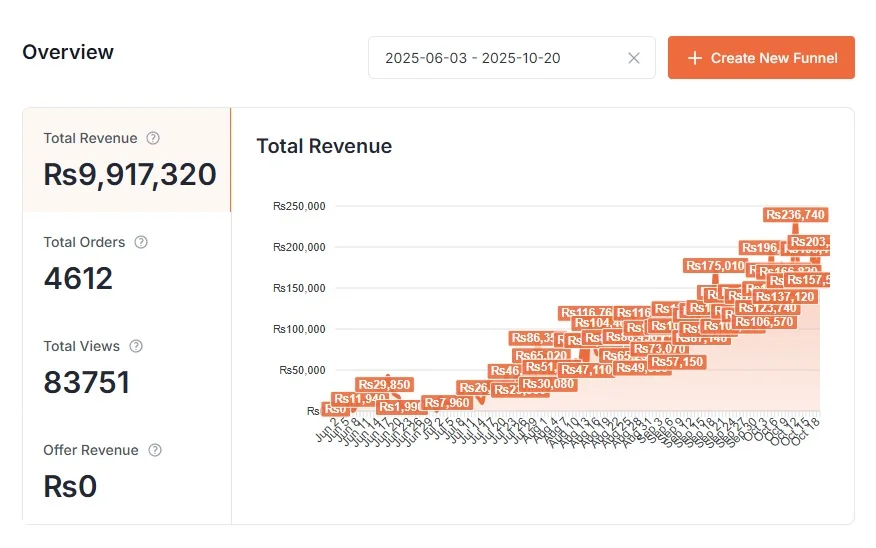Click the Rs175,010 data label
The width and height of the screenshot is (876, 548).
point(715,266)
